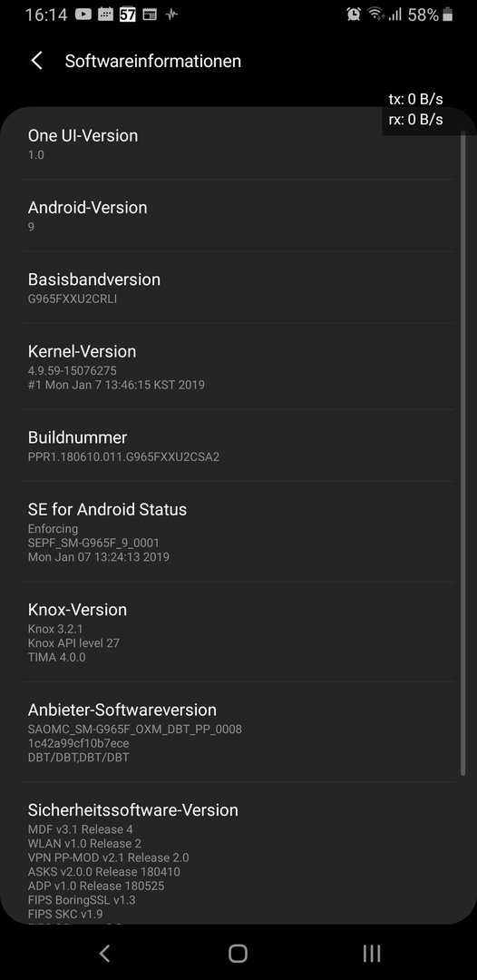Tap SE for Android Status entry

[238, 532]
